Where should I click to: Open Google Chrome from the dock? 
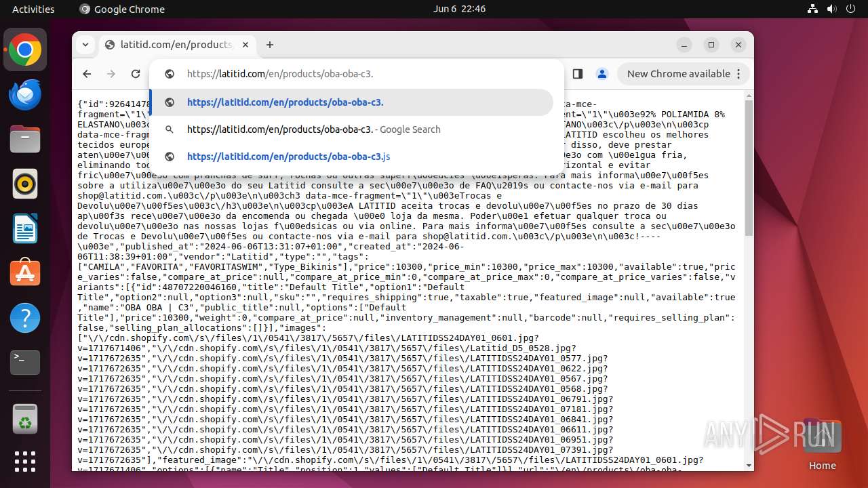pos(25,49)
